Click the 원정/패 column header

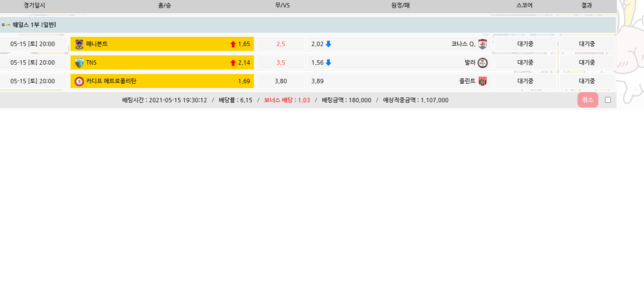click(x=400, y=5)
